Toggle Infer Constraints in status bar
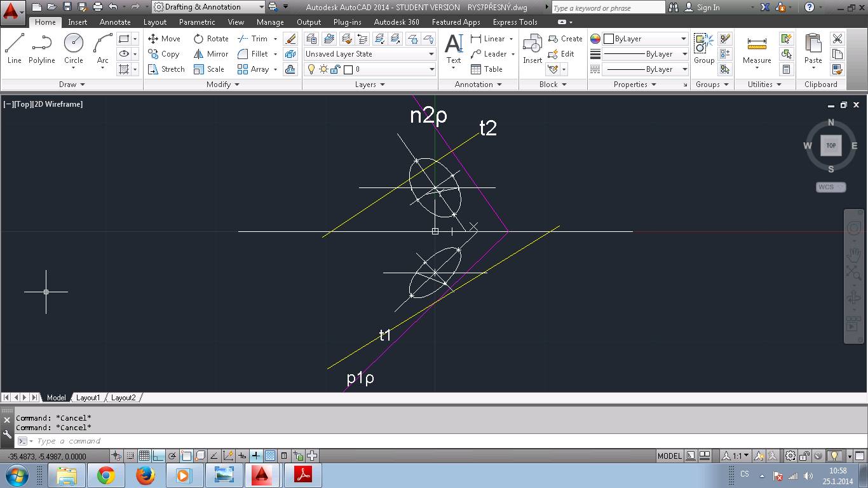The width and height of the screenshot is (868, 488). pyautogui.click(x=116, y=456)
